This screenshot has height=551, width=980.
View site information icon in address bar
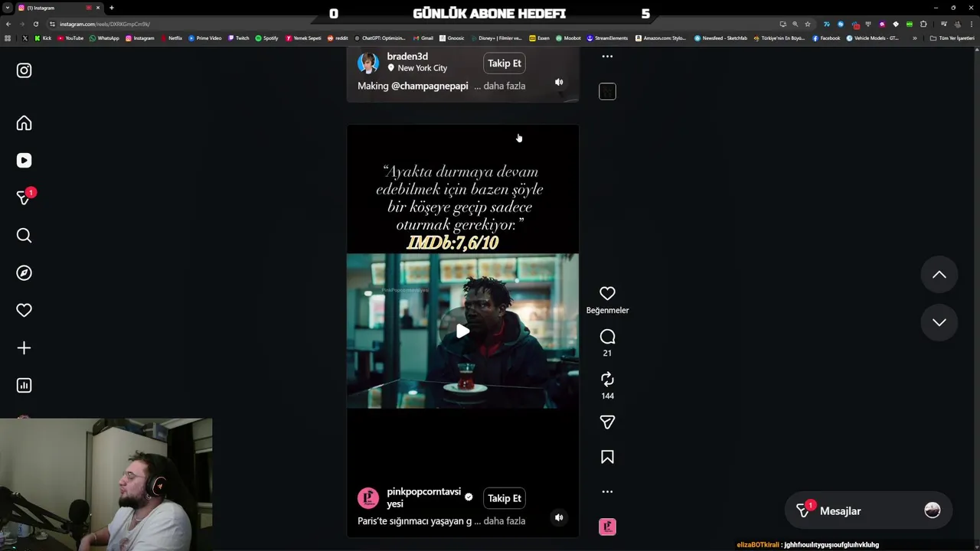pos(52,24)
